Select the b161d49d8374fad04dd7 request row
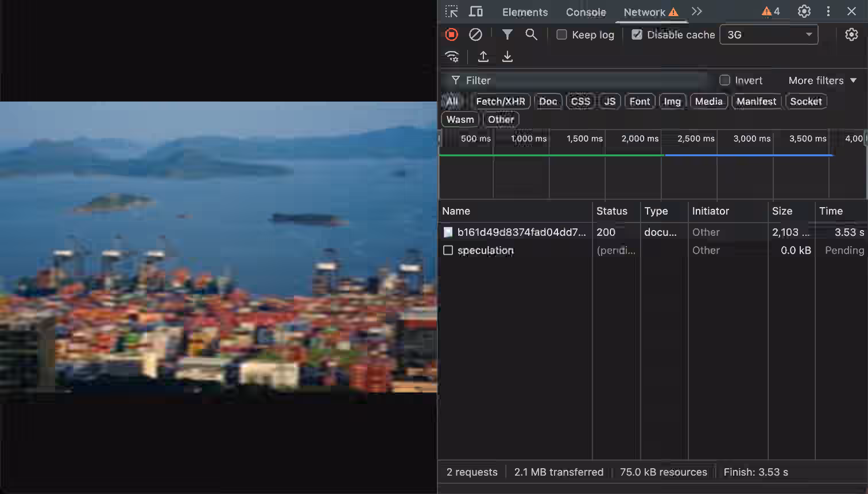 [x=653, y=232]
